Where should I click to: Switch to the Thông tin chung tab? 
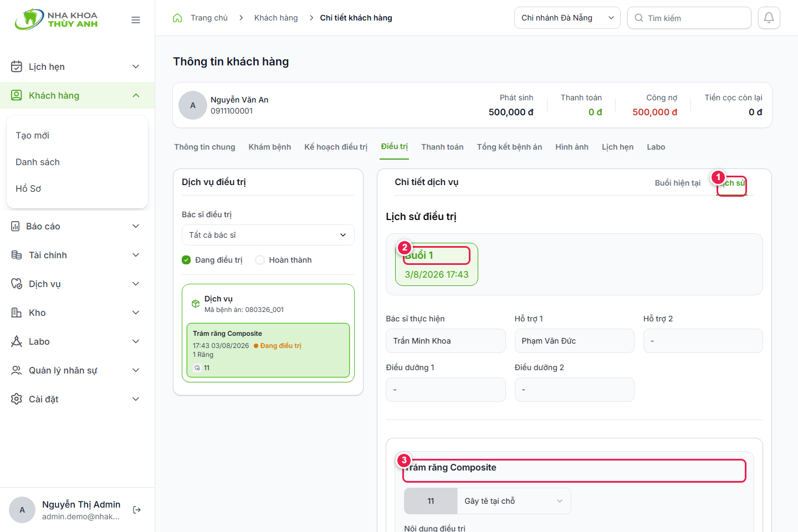click(x=204, y=147)
